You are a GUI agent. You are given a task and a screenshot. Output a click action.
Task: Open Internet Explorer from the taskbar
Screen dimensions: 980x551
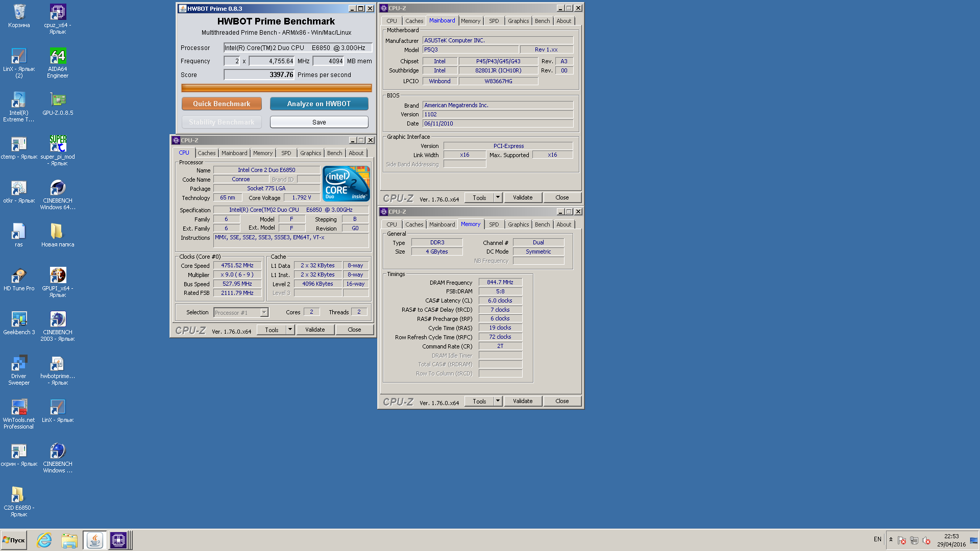point(44,540)
